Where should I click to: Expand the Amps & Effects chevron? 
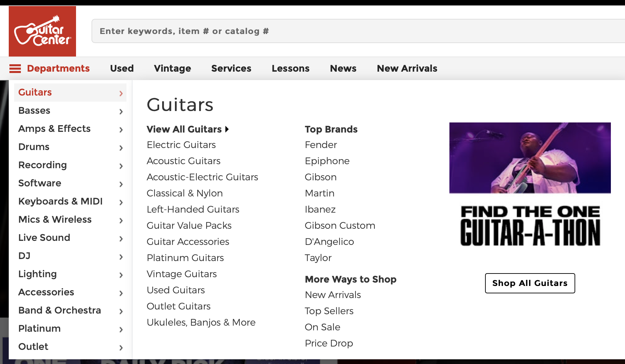click(121, 130)
